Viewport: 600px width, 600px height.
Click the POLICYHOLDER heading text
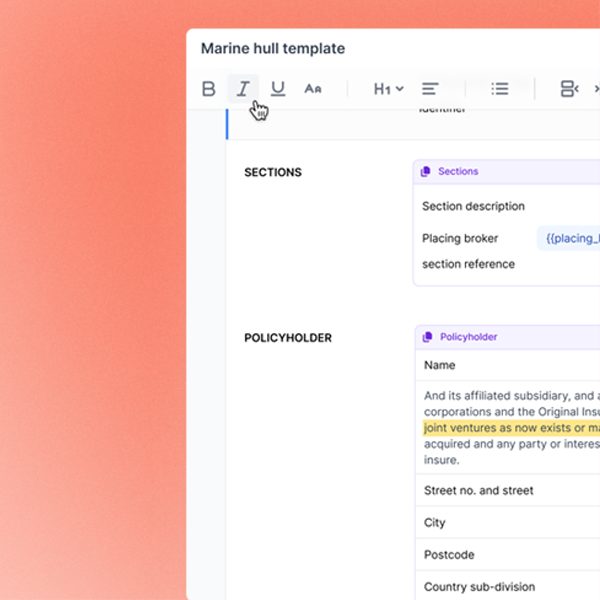(x=288, y=338)
